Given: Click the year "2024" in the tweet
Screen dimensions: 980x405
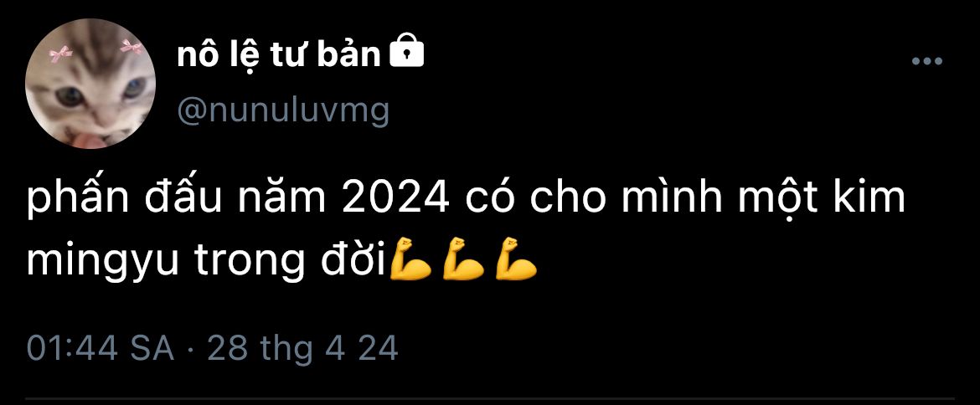Looking at the screenshot, I should (x=395, y=198).
